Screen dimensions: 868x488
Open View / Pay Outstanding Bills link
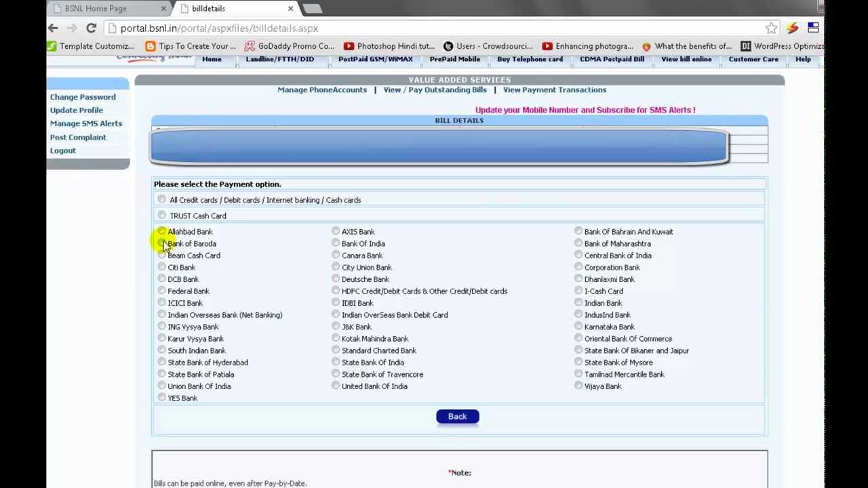click(x=435, y=89)
